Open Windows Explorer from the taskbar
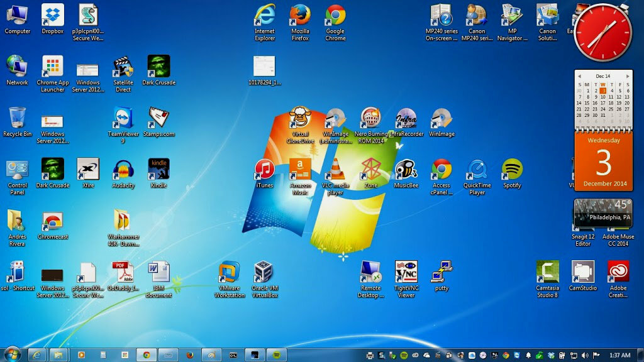Viewport: 644px width, 362px height. click(x=58, y=355)
